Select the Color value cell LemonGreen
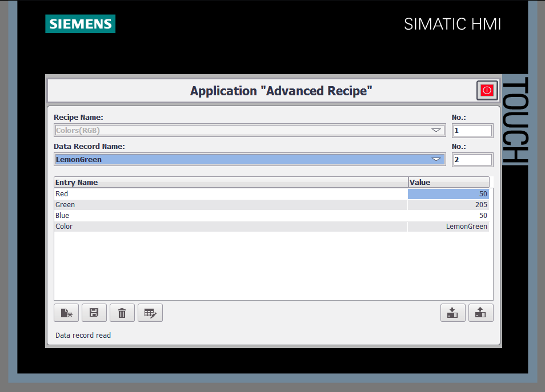The image size is (545, 392). tap(448, 227)
